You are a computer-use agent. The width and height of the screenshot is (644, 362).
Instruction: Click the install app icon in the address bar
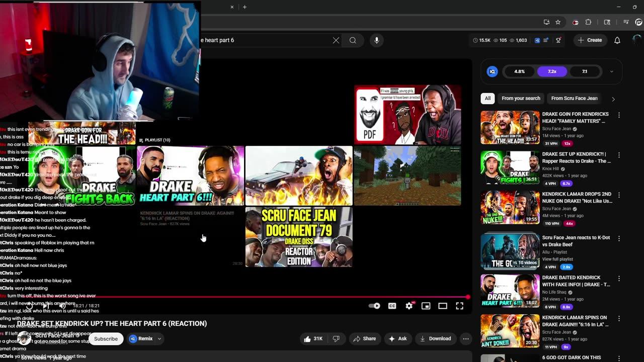tap(547, 22)
